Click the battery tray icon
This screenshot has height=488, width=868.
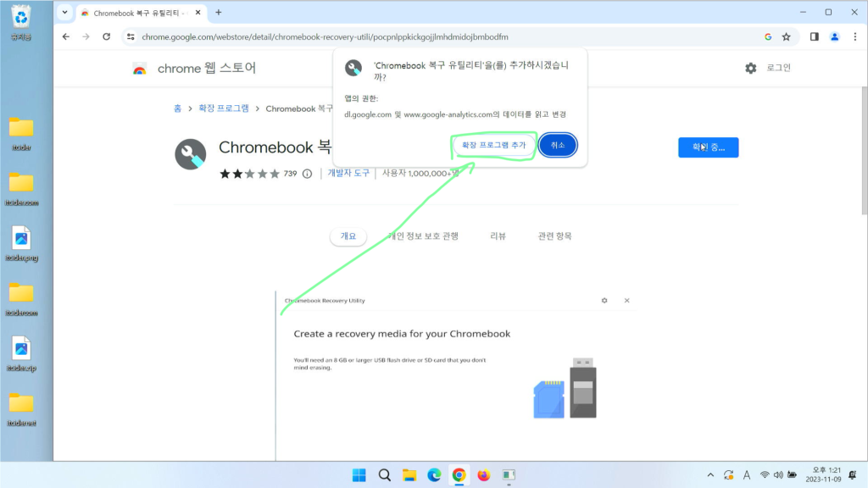[x=793, y=474]
